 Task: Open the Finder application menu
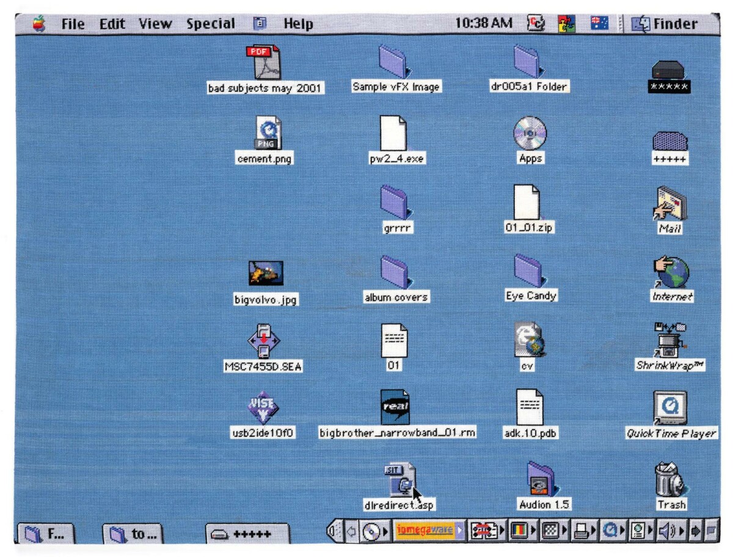(664, 24)
